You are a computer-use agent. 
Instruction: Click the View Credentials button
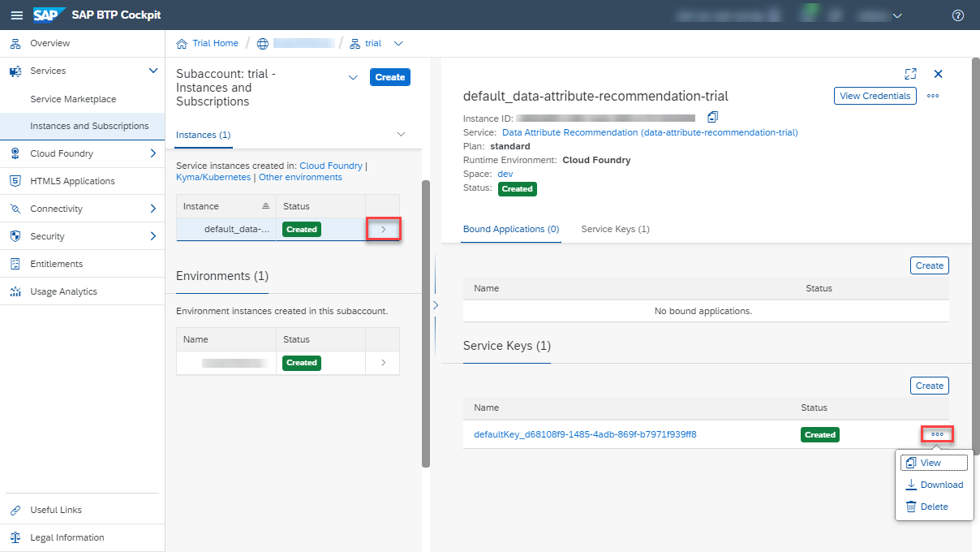875,96
